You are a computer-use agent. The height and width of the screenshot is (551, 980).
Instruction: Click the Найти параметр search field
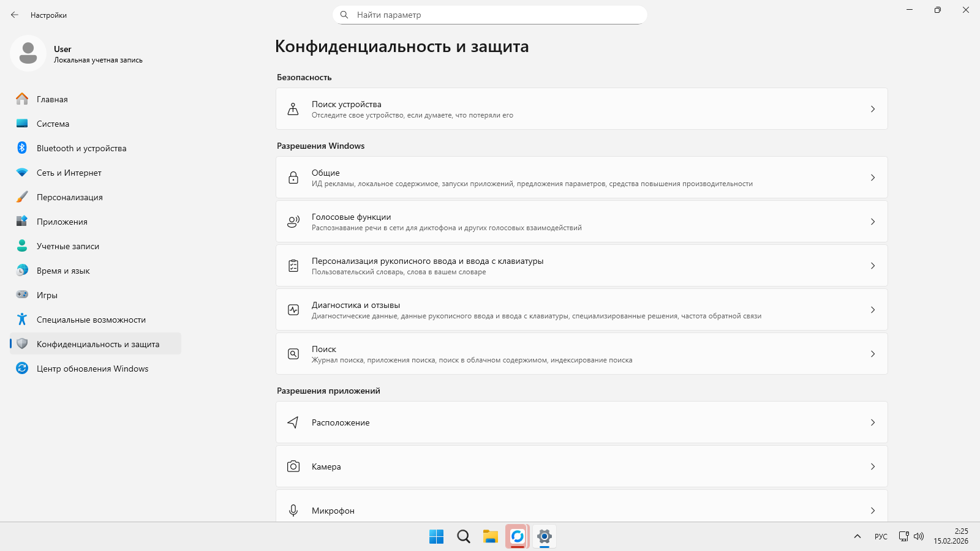490,15
